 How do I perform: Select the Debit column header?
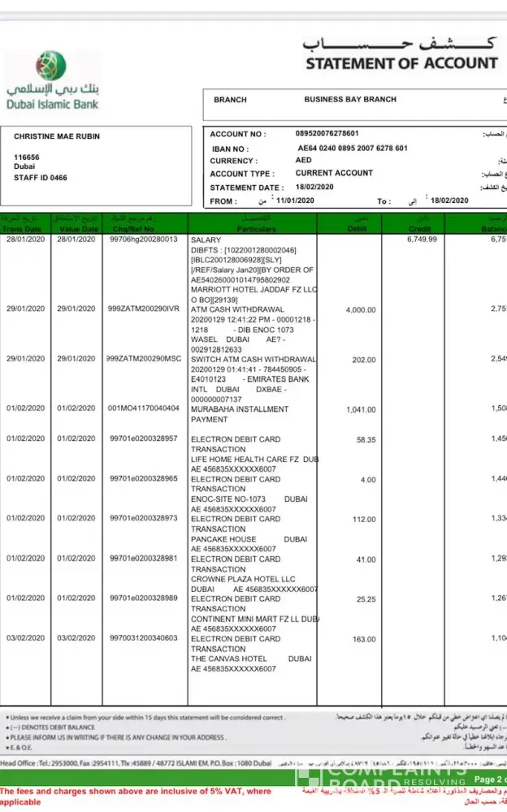(x=357, y=228)
